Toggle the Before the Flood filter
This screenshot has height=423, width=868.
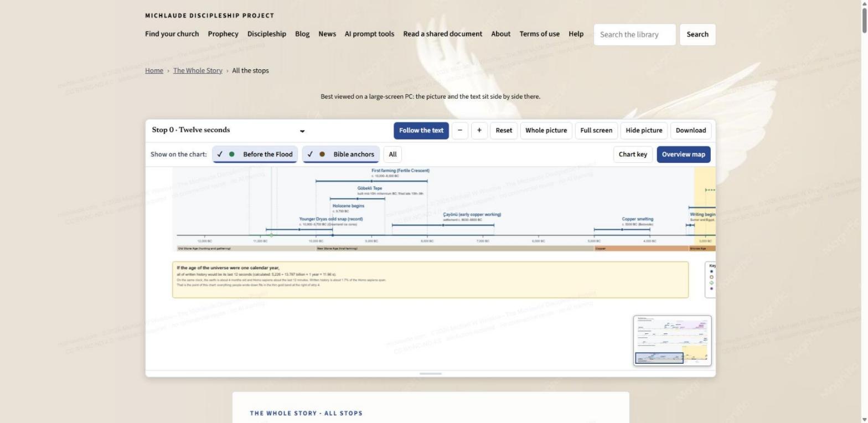pos(255,154)
